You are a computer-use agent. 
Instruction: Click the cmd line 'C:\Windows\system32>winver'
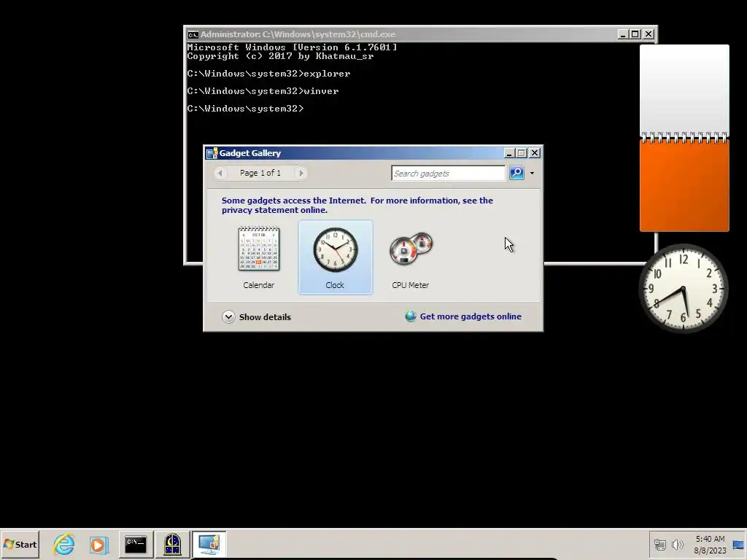[263, 91]
